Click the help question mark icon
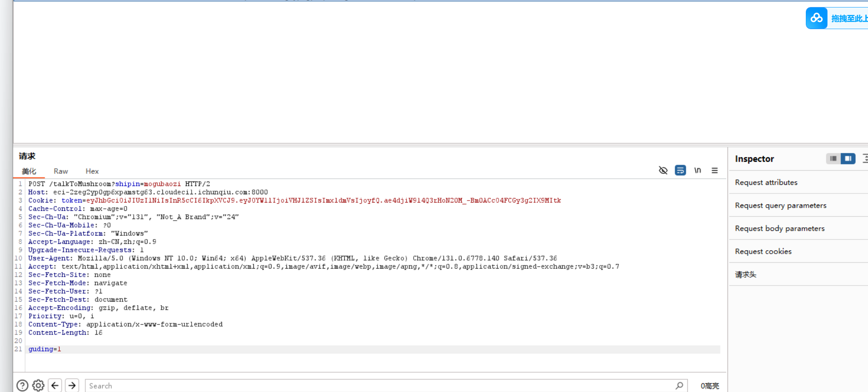This screenshot has height=392, width=868. tap(22, 385)
